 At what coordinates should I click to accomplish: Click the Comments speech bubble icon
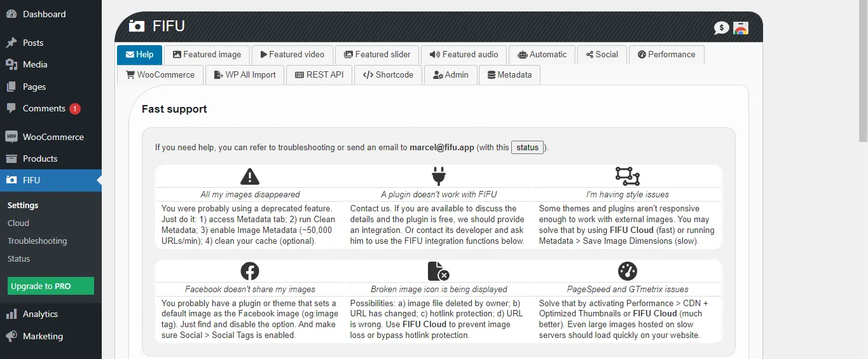11,108
